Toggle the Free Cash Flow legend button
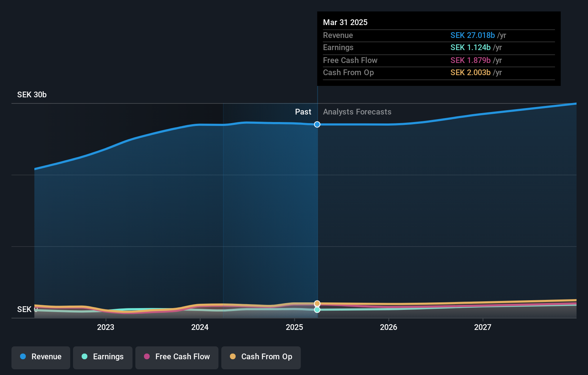This screenshot has height=375, width=588. pos(177,357)
